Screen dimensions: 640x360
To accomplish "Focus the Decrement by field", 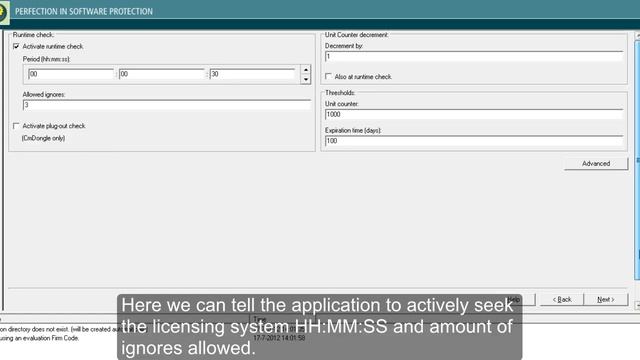I will (x=474, y=56).
